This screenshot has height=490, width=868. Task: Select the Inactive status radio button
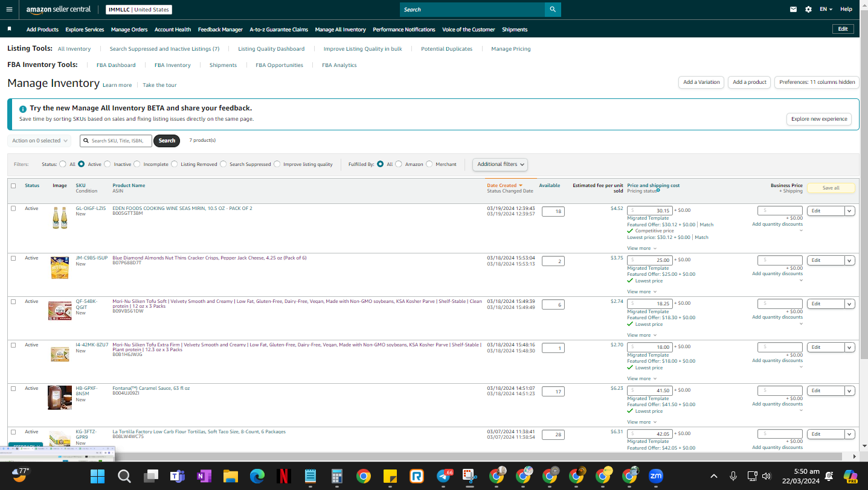click(x=108, y=164)
